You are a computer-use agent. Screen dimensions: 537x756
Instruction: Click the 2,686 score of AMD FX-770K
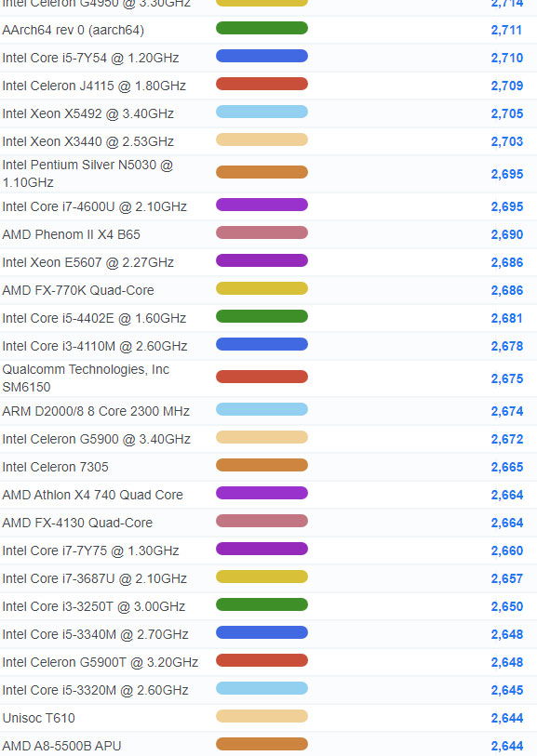click(x=507, y=291)
